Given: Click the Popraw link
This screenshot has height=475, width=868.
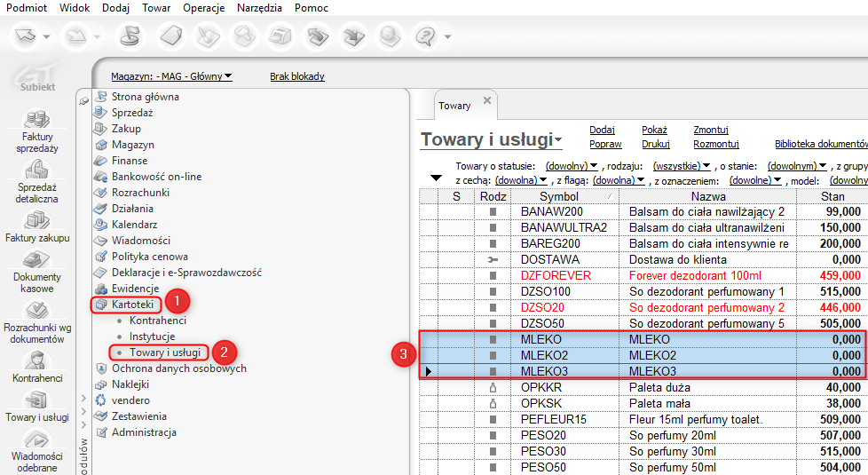Looking at the screenshot, I should 605,144.
